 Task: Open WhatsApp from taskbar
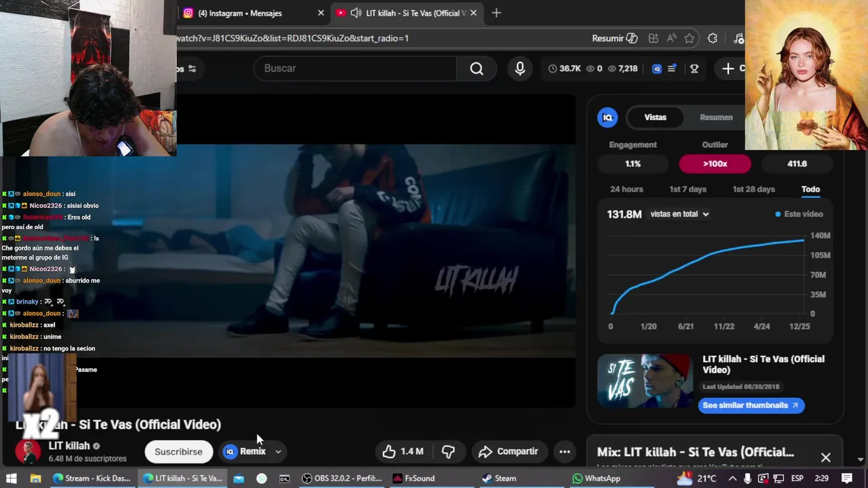click(596, 478)
